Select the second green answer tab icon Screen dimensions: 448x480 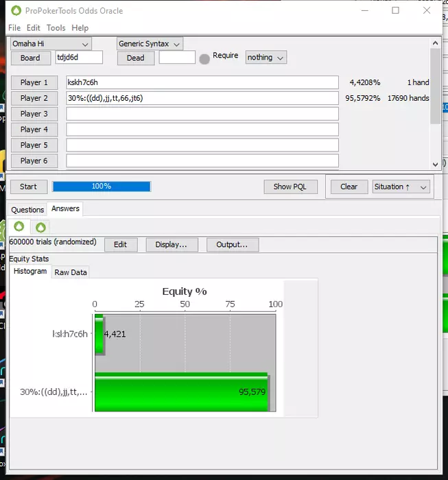pos(40,228)
